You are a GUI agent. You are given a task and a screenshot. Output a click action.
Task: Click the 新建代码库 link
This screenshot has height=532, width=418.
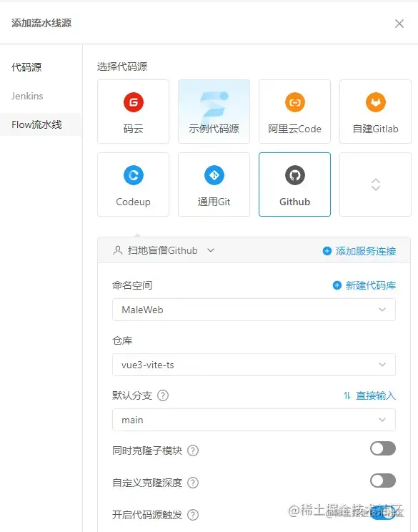(x=371, y=285)
